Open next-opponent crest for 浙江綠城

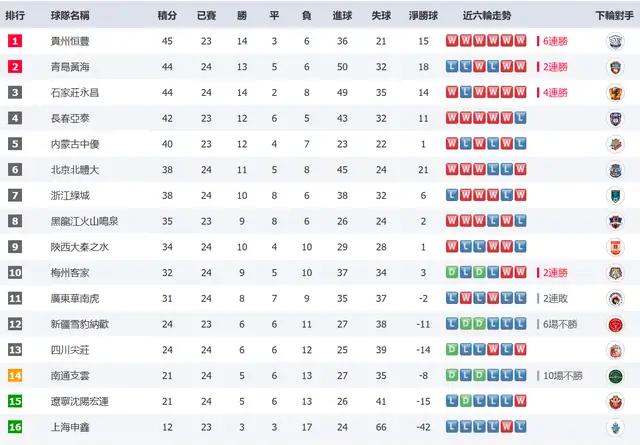tap(616, 196)
